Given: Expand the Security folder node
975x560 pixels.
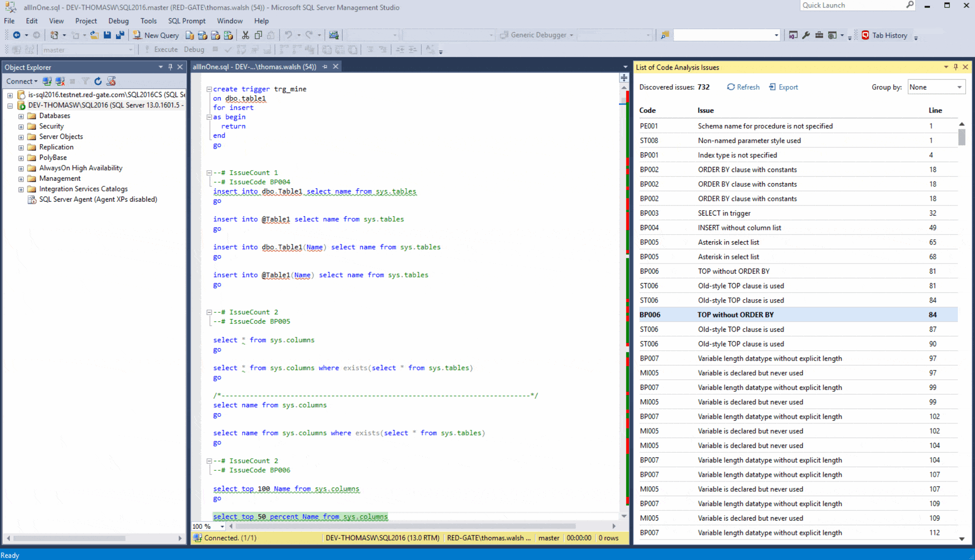Looking at the screenshot, I should (21, 126).
